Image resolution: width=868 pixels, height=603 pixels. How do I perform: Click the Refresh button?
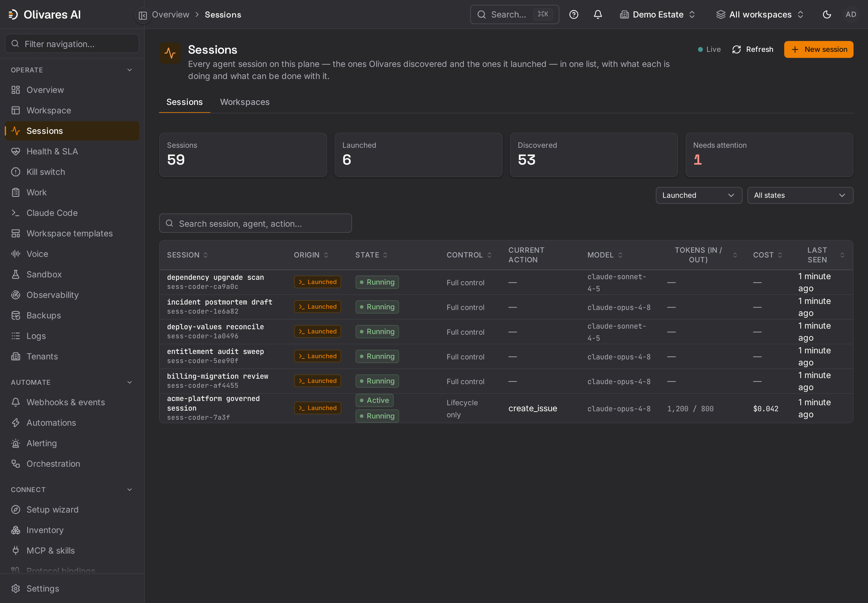(x=753, y=49)
